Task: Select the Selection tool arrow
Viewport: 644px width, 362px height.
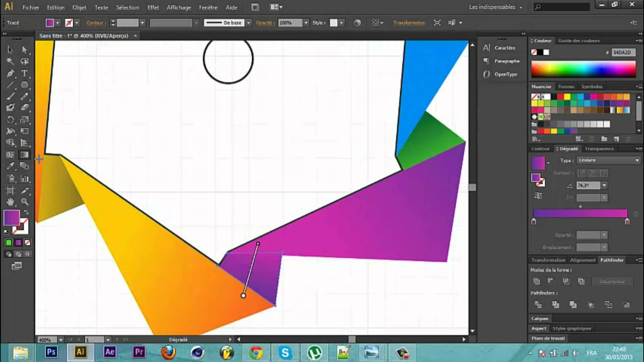Action: point(10,49)
